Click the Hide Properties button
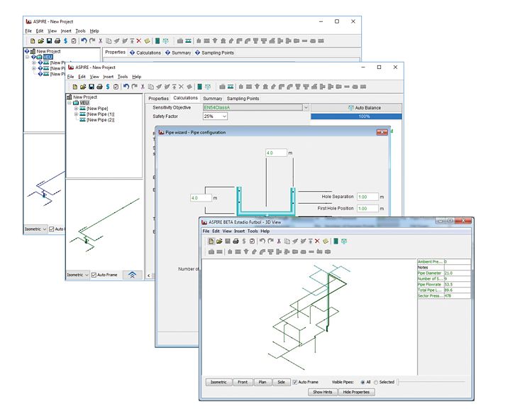Screen dimensions: 532x409 coord(357,392)
